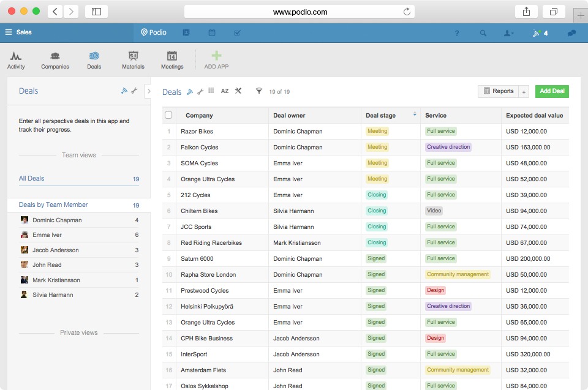This screenshot has height=390, width=588.
Task: Click the Reports button
Action: (498, 91)
